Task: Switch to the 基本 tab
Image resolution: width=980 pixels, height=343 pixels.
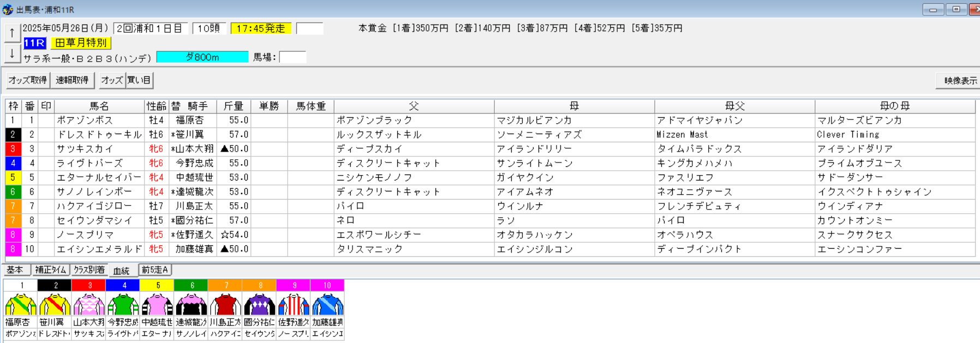Action: click(x=15, y=270)
